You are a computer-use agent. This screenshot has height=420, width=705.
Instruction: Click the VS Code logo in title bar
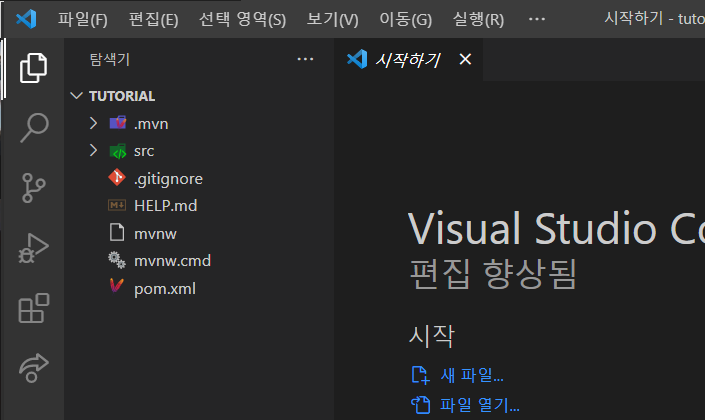pos(26,19)
